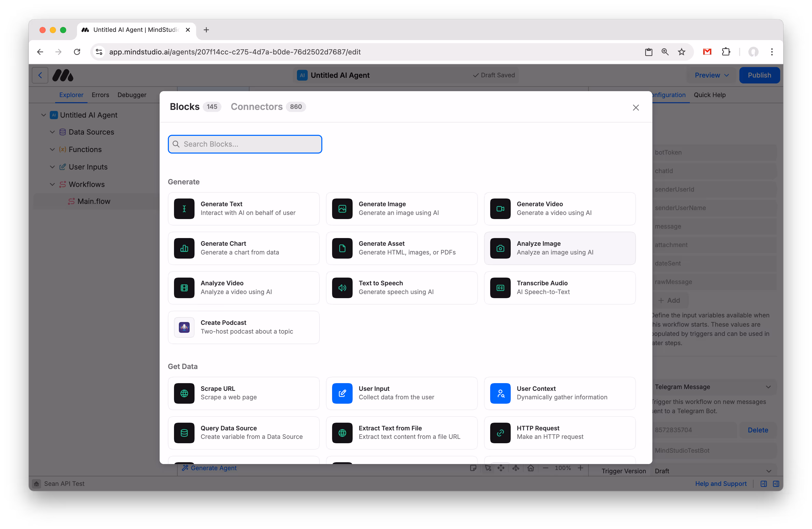Click Delete next to the Telegram chat ID

pos(758,430)
